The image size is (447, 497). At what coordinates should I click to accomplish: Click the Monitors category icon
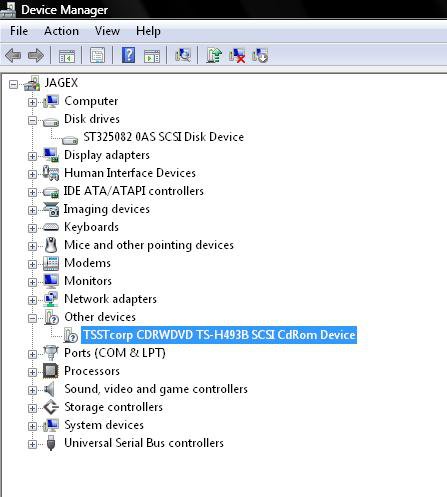click(51, 281)
